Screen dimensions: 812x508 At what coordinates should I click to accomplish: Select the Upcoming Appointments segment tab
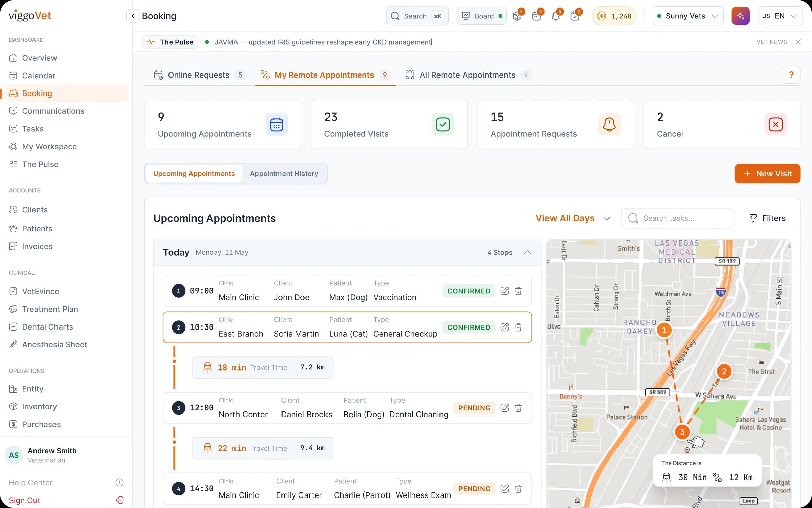pos(194,174)
